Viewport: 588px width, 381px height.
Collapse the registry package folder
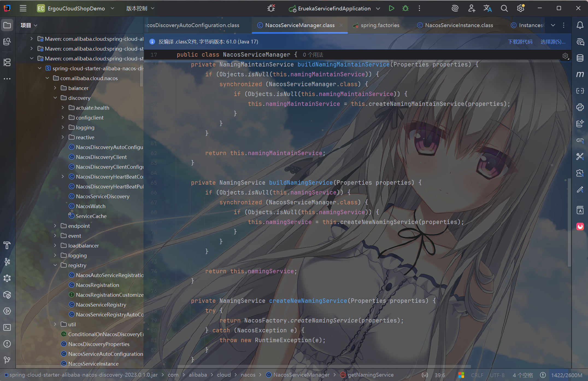click(55, 265)
